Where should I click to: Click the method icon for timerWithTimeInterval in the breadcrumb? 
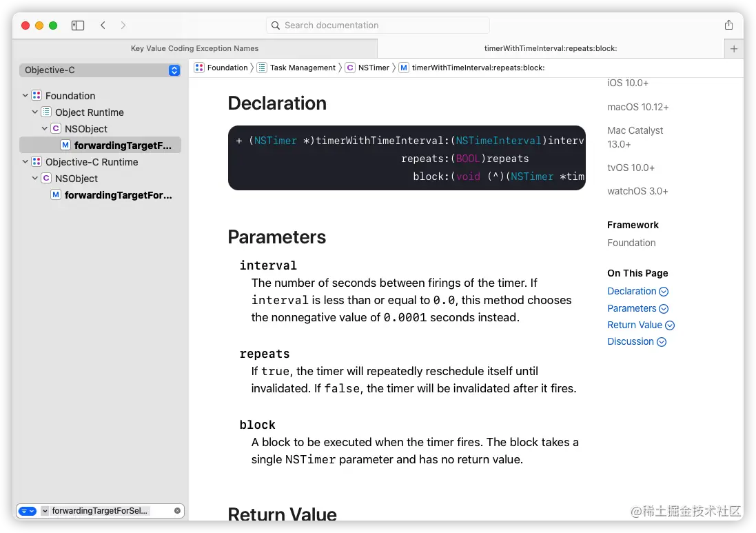coord(404,68)
